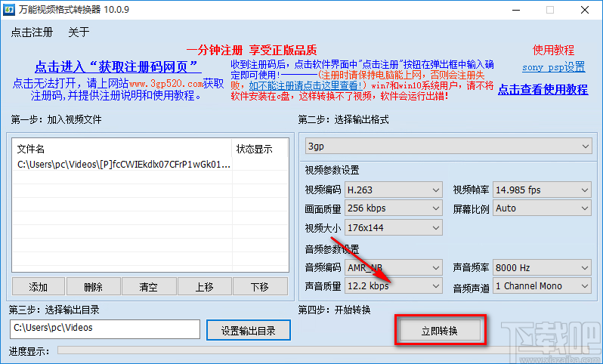Select the 状态显示 column header

[x=260, y=149]
